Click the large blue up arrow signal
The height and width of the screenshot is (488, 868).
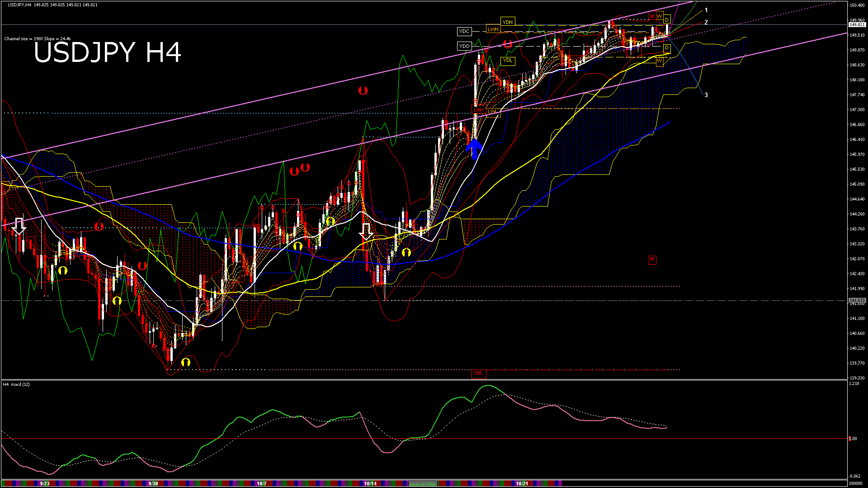click(474, 149)
